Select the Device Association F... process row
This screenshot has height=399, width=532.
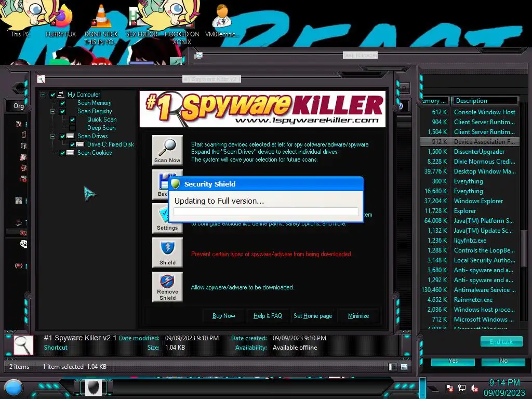[470, 142]
